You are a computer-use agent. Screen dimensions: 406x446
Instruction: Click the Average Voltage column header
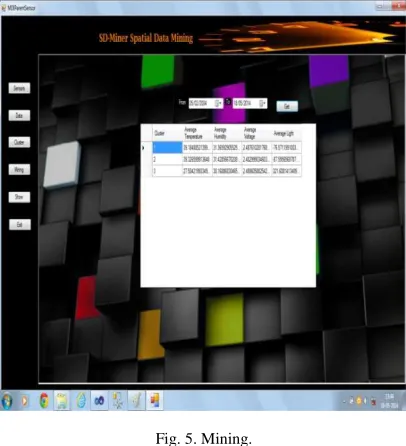tap(257, 133)
